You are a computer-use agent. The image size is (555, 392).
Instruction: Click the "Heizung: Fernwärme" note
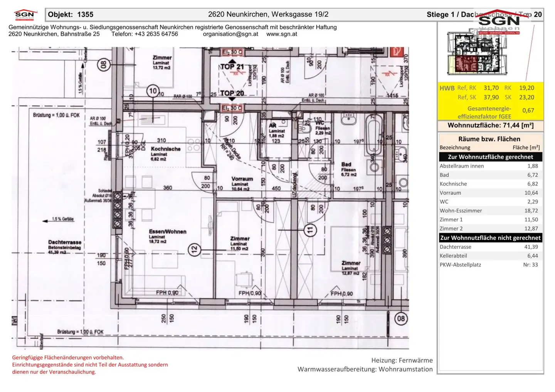pyautogui.click(x=402, y=360)
